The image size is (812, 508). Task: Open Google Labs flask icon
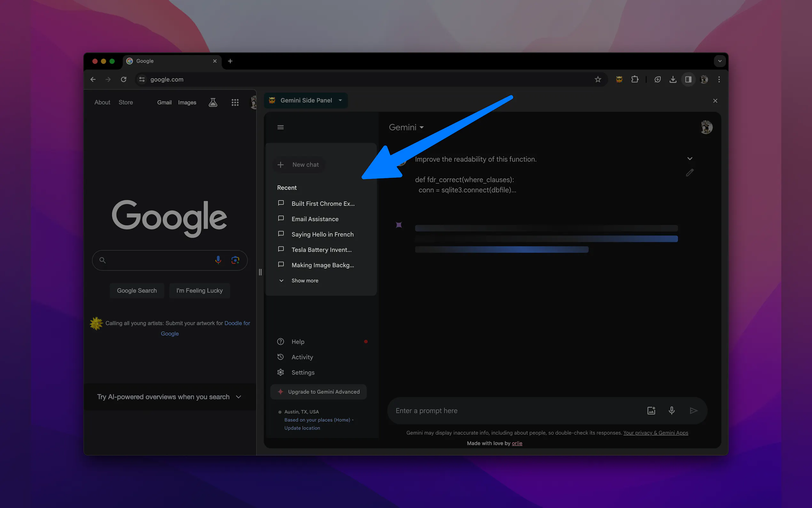point(213,102)
